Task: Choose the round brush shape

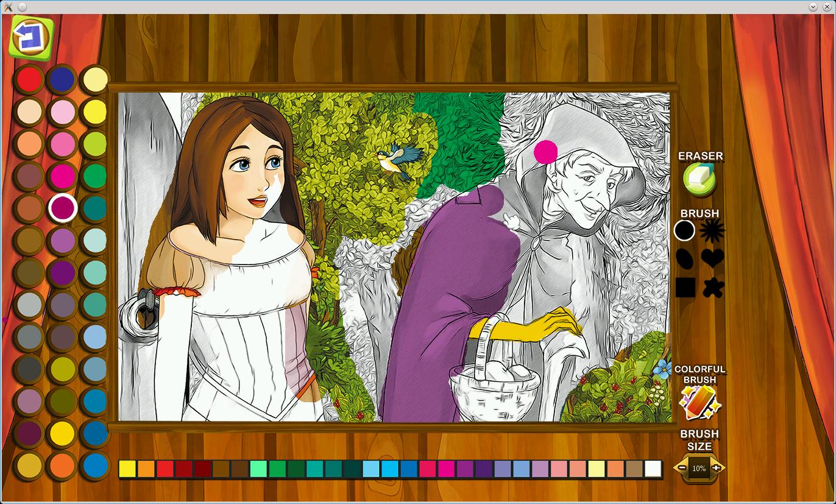Action: 684,231
